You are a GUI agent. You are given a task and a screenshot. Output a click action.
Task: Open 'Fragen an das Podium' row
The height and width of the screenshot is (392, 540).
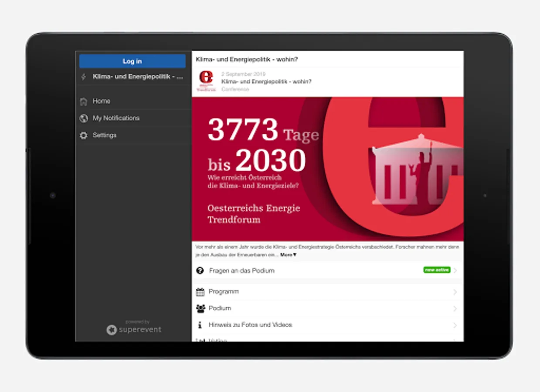(328, 270)
